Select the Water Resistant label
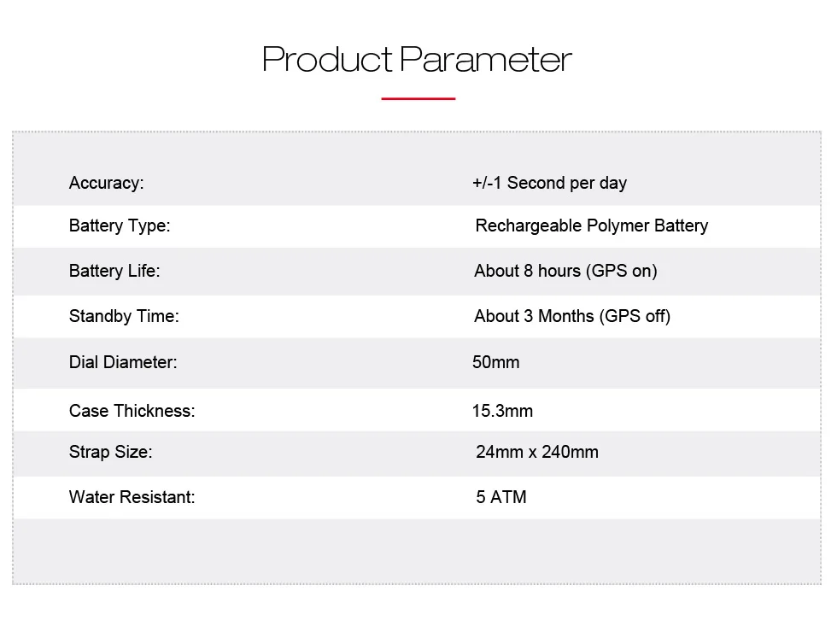The width and height of the screenshot is (837, 644). click(x=132, y=497)
